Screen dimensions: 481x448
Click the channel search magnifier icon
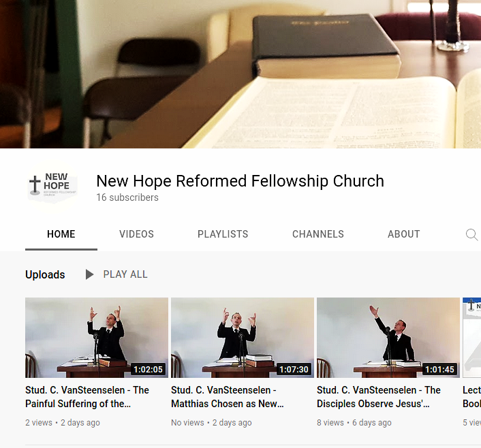[x=471, y=235]
